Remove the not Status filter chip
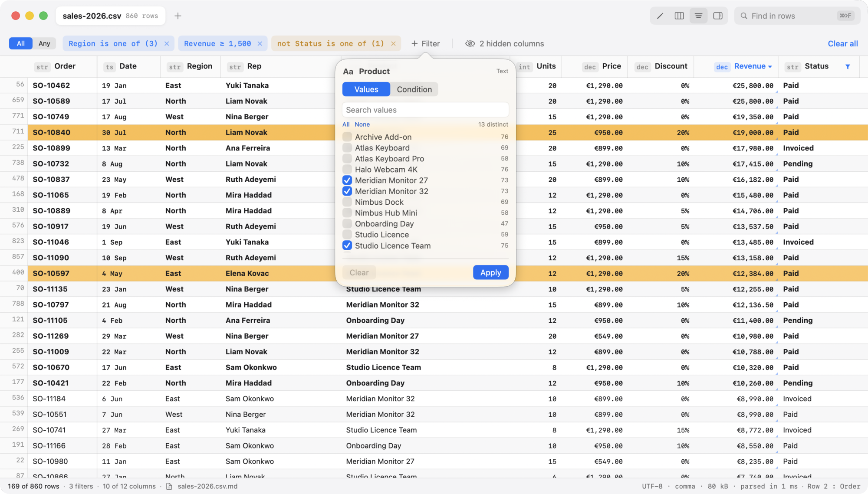 [x=393, y=43]
